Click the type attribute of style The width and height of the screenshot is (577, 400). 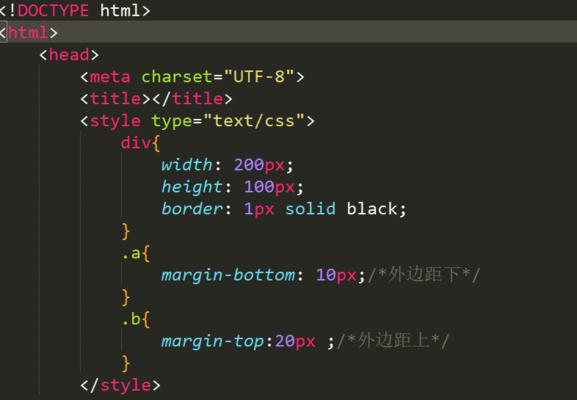coord(171,121)
